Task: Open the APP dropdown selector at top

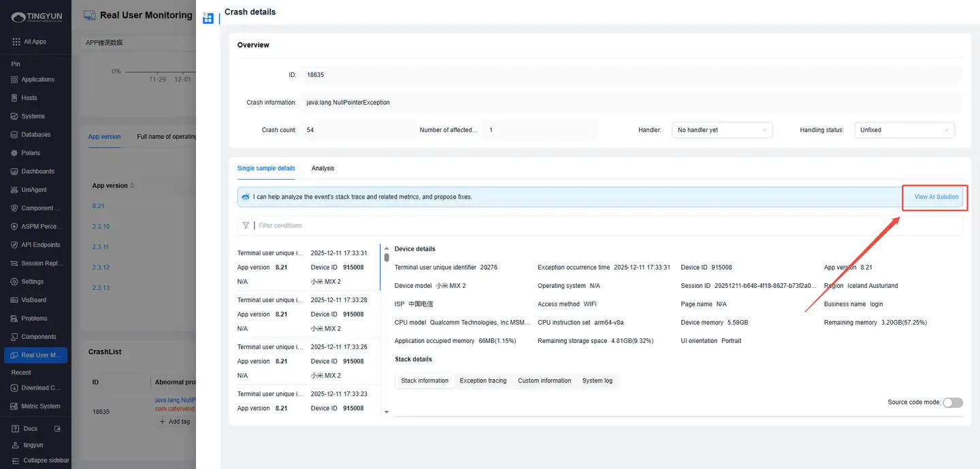Action: click(136, 43)
